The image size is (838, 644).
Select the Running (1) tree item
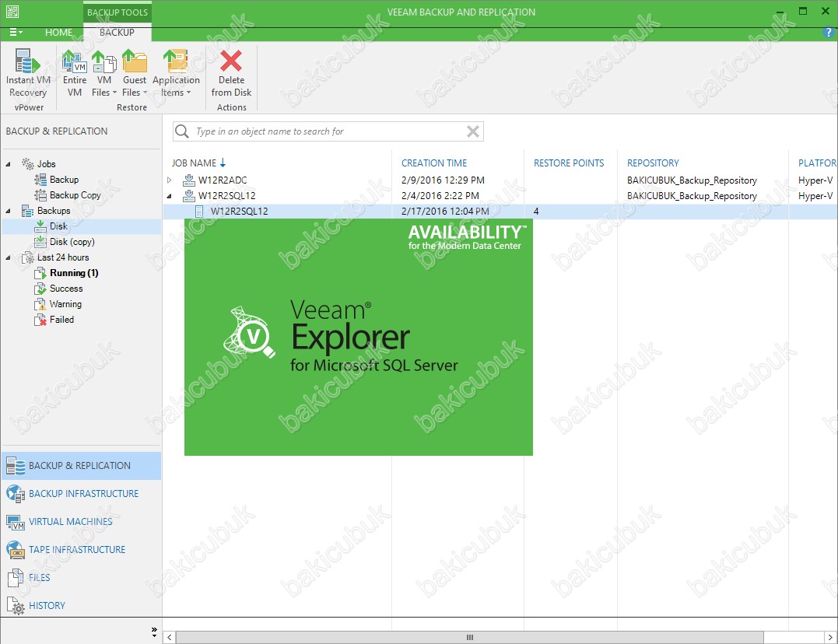(x=74, y=273)
